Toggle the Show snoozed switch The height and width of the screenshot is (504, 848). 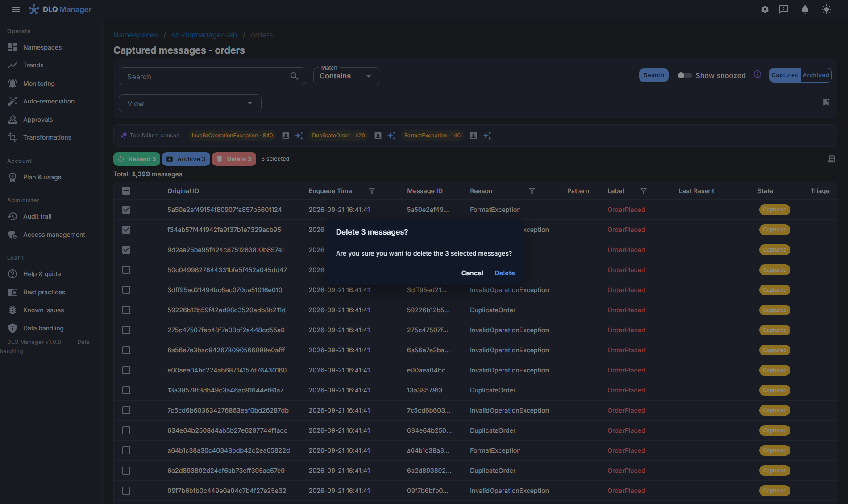coord(685,75)
